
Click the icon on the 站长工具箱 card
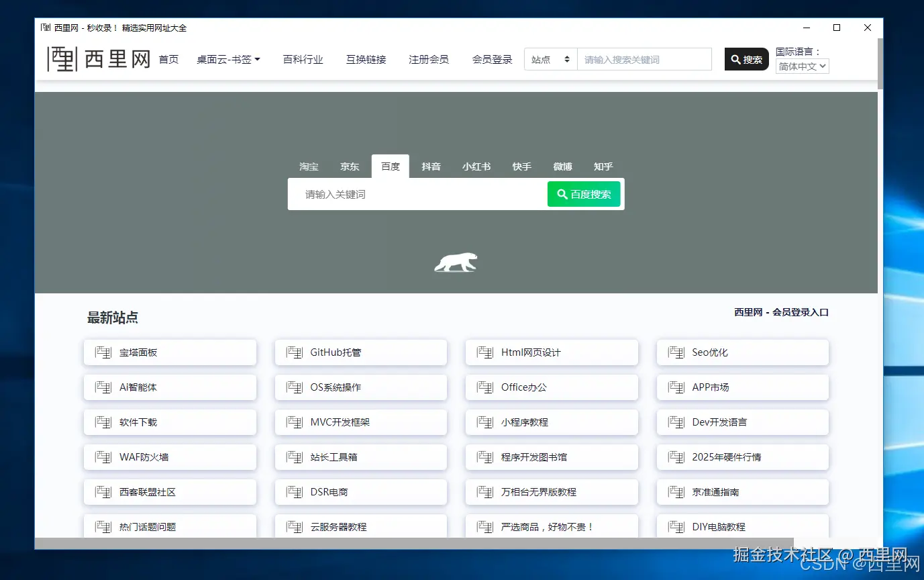point(294,457)
